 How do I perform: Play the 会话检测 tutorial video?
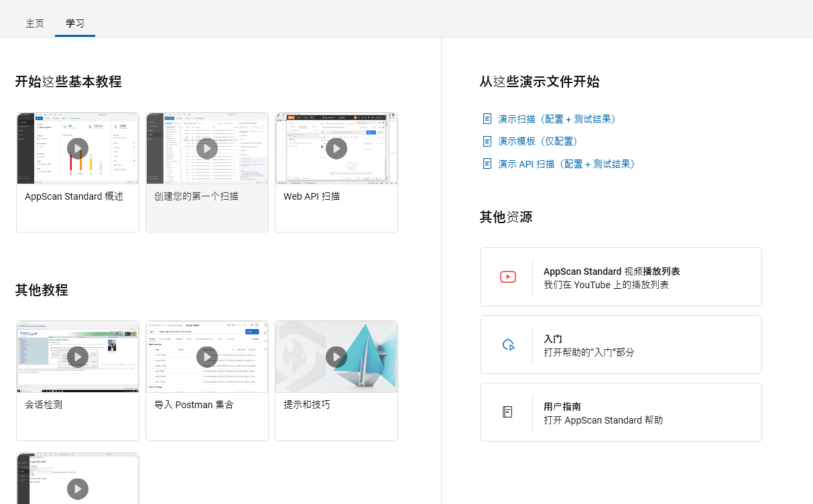[x=78, y=357]
